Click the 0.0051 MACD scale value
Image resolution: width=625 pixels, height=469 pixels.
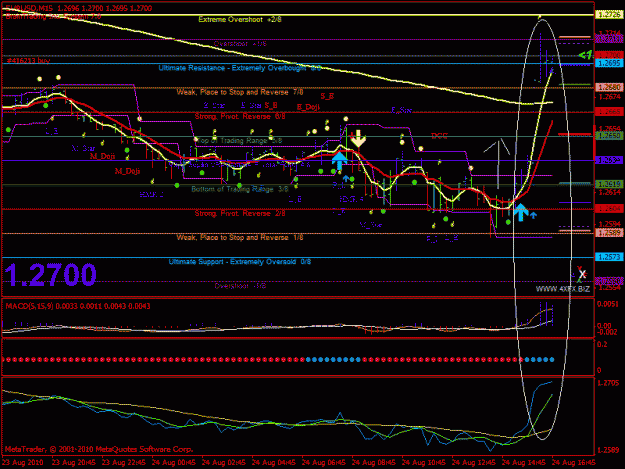click(608, 304)
